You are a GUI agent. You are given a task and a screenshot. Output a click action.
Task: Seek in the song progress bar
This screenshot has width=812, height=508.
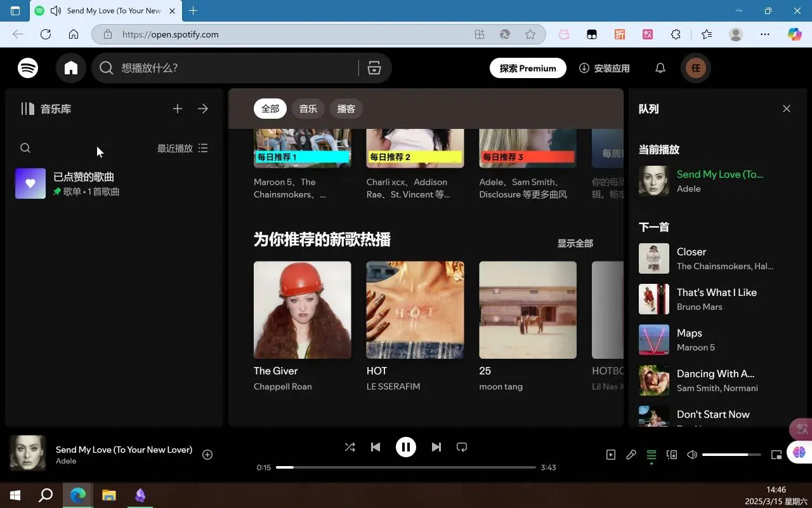(406, 467)
